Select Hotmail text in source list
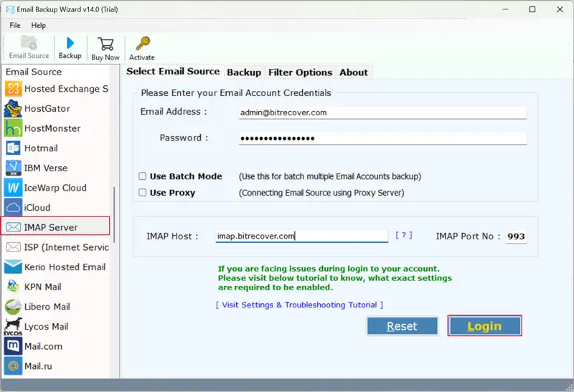The height and width of the screenshot is (392, 574). pyautogui.click(x=41, y=148)
